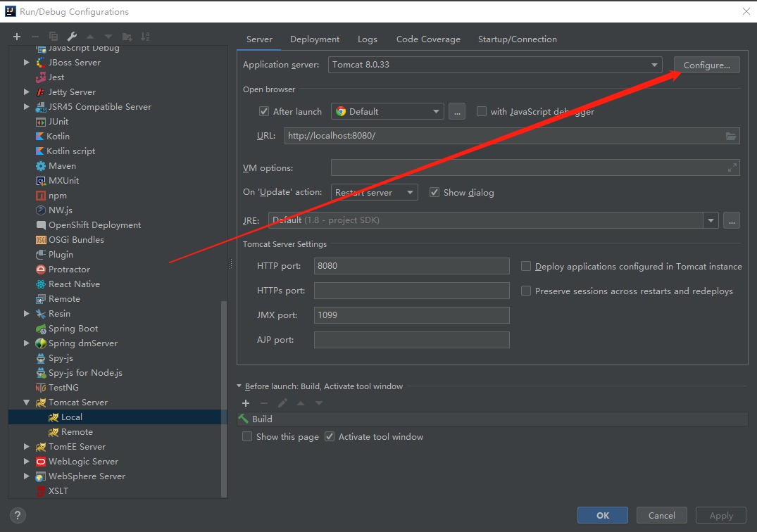Image resolution: width=757 pixels, height=532 pixels.
Task: Click the Cancel button
Action: coord(661,516)
